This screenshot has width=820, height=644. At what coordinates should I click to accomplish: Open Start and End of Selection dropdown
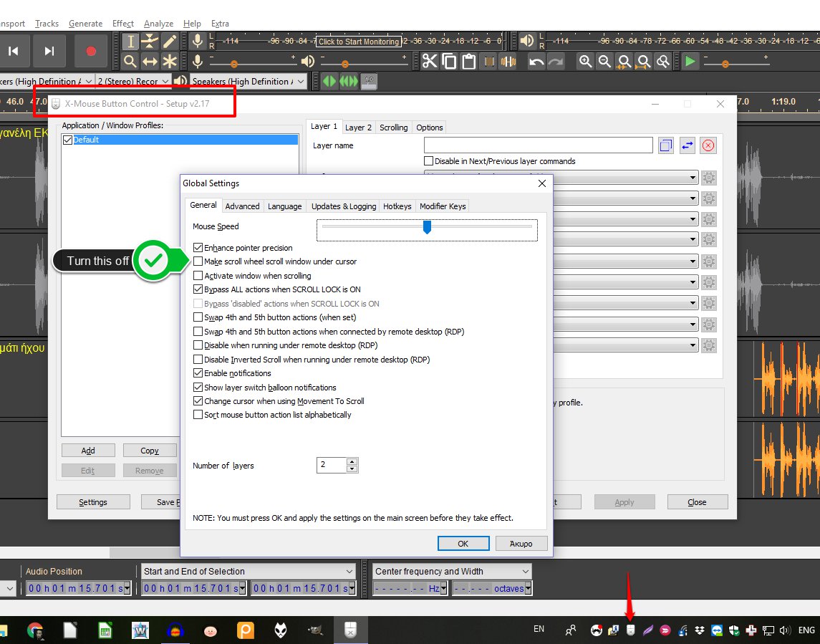249,571
